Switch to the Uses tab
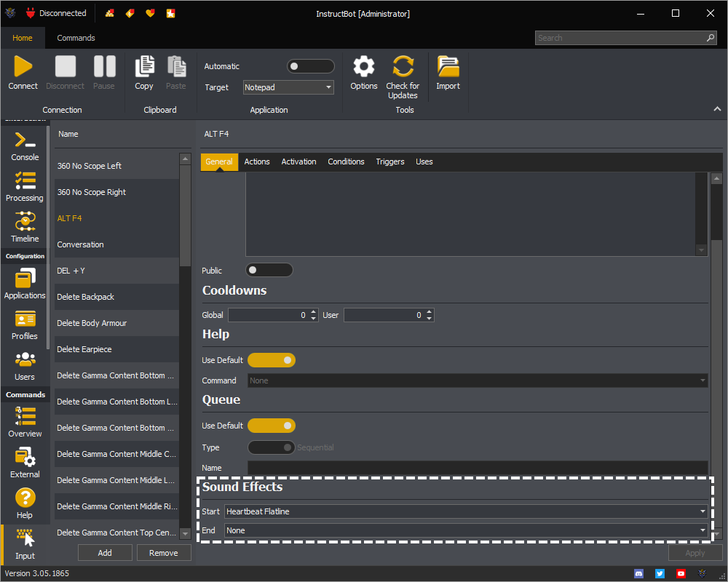 point(424,162)
